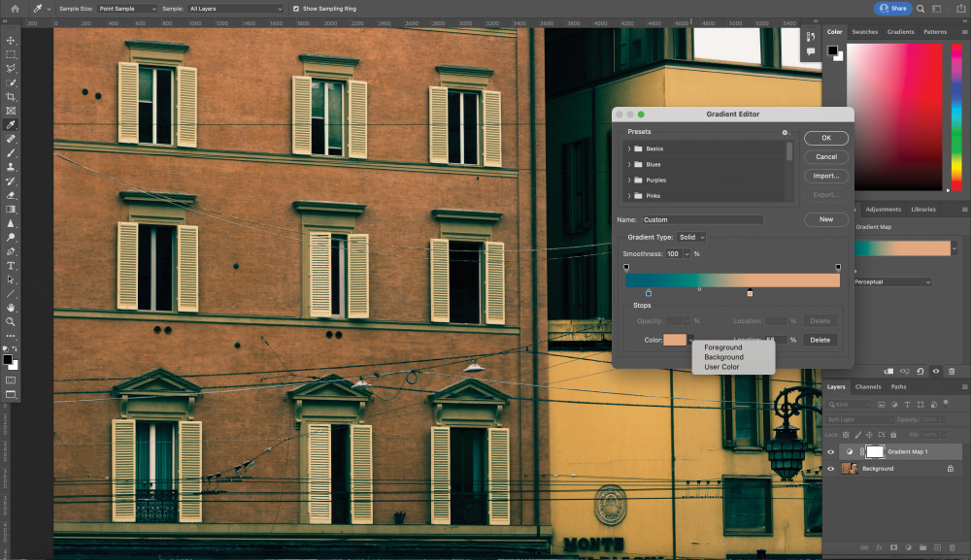
Task: Expand the Basics preset folder
Action: (x=629, y=148)
